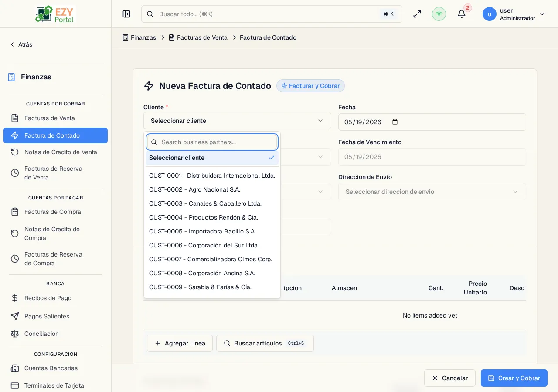558x392 pixels.
Task: Open Direccion de Envio dropdown
Action: [432, 192]
